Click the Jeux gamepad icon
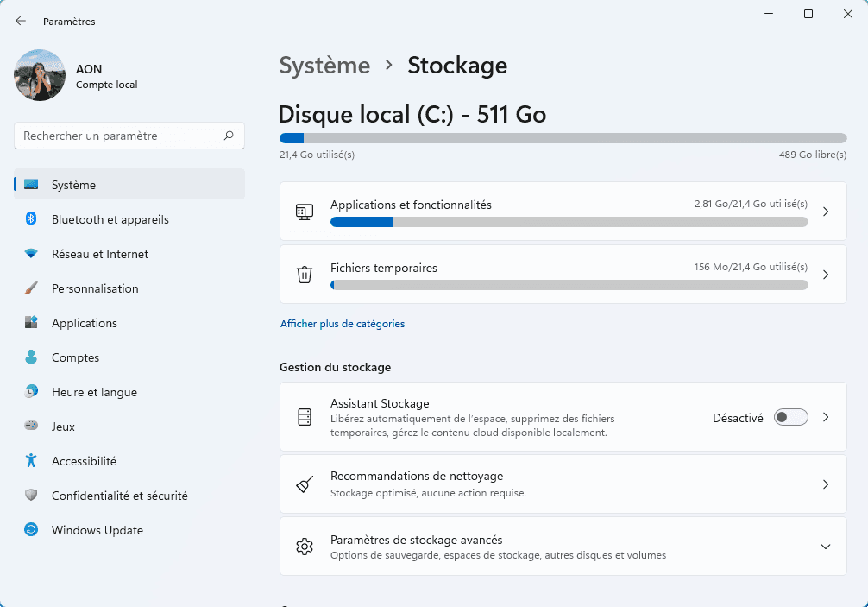Viewport: 868px width, 607px height. (31, 427)
